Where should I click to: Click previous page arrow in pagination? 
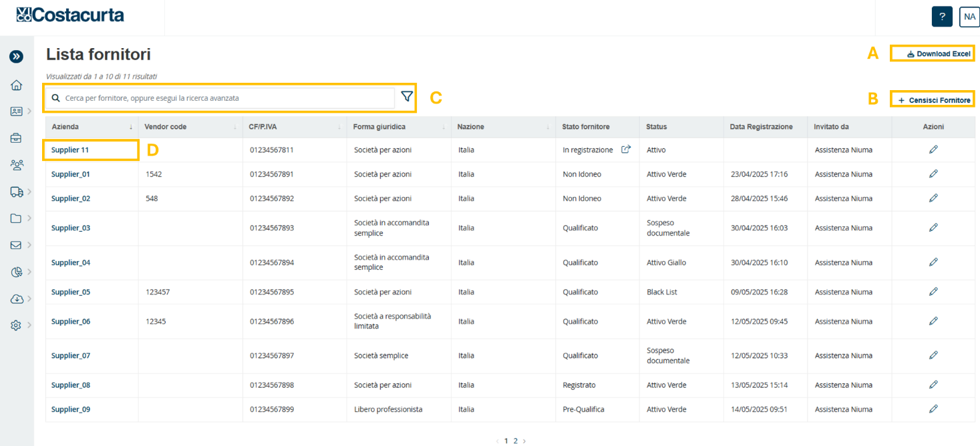(497, 441)
